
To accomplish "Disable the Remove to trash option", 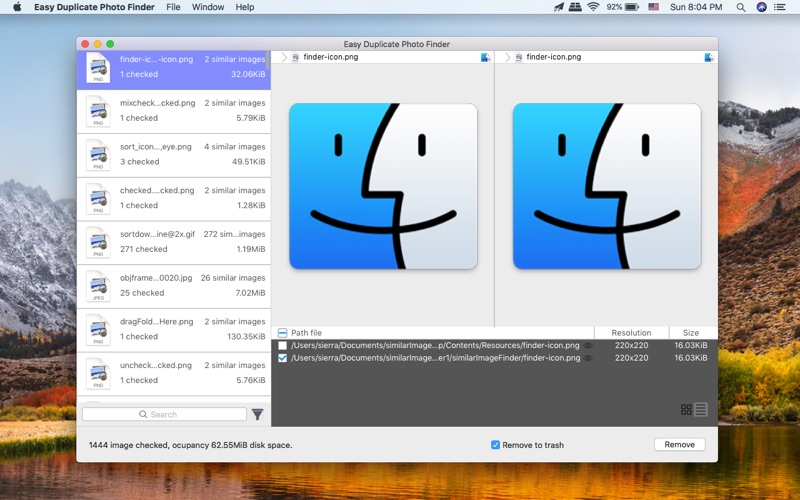I will click(496, 445).
